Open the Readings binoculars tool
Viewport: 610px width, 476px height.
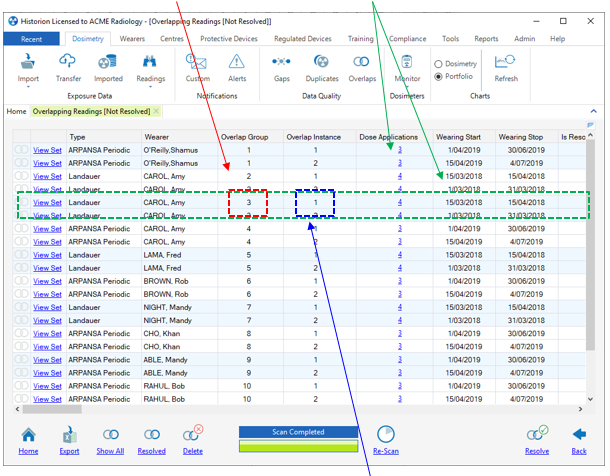151,68
